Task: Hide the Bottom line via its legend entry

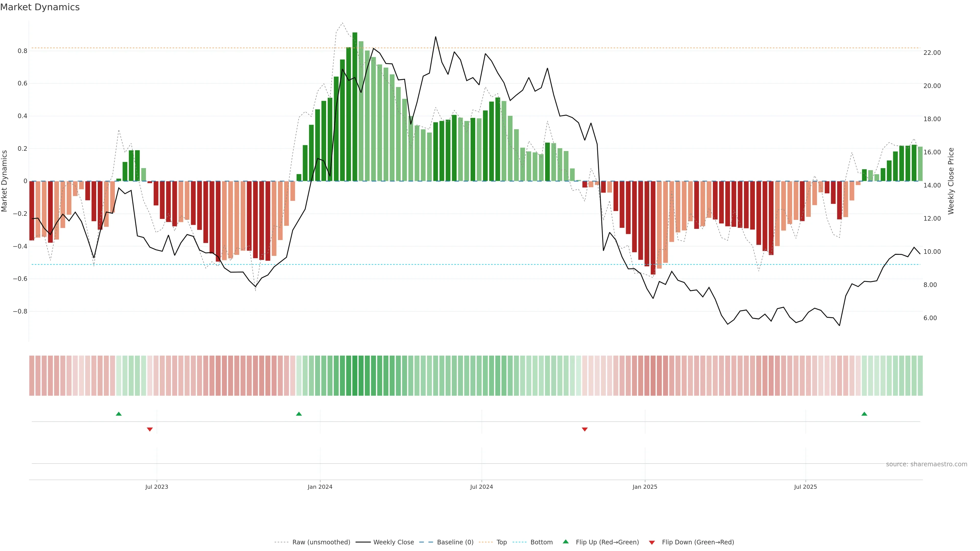Action: [x=541, y=542]
